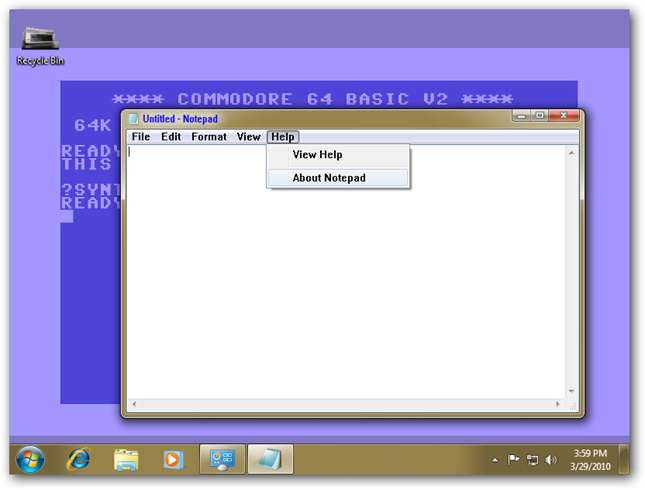Open the network tray icon
This screenshot has width=645, height=490.
[532, 460]
